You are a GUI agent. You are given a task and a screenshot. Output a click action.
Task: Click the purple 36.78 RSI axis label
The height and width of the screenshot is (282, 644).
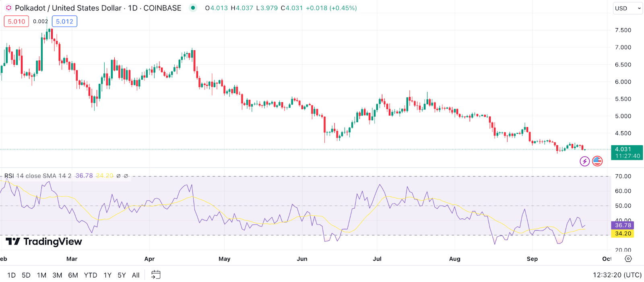click(x=623, y=225)
